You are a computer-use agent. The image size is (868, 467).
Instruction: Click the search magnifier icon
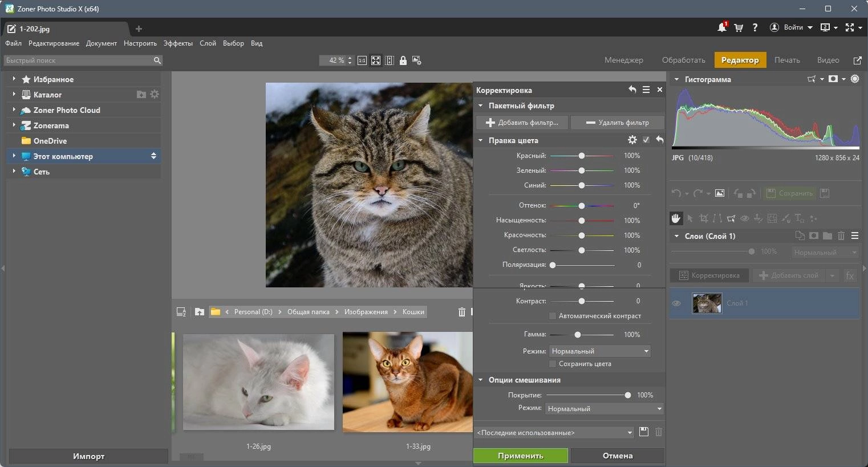[x=157, y=60]
